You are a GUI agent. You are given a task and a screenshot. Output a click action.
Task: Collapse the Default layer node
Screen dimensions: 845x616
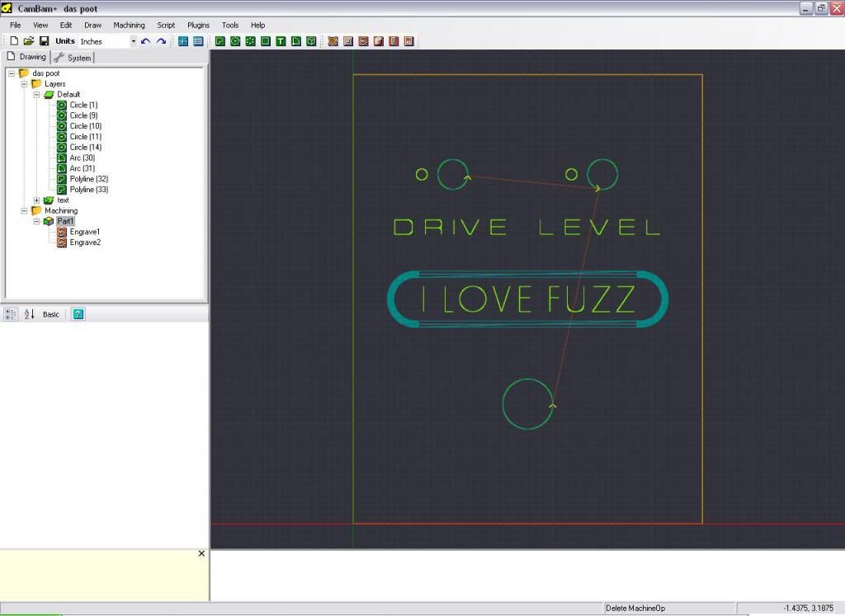coord(36,95)
